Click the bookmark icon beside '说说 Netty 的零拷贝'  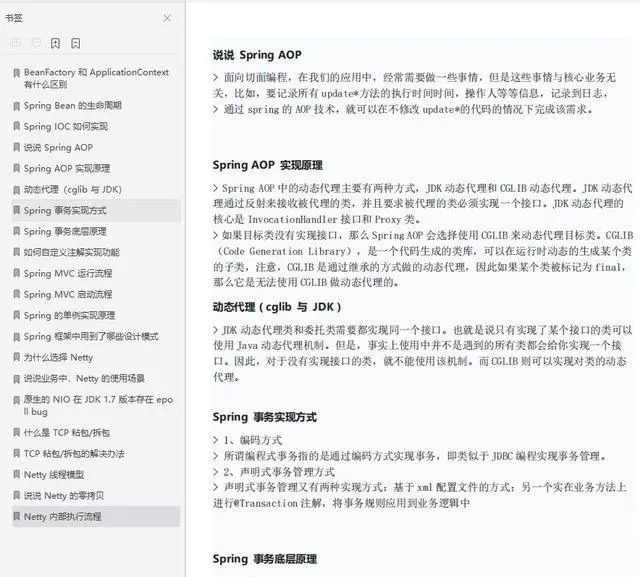coord(16,496)
